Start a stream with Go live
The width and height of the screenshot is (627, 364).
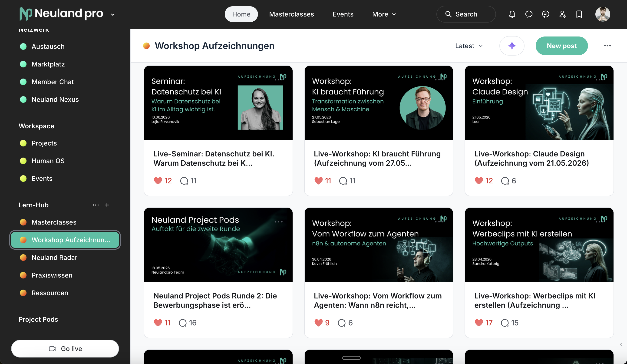click(65, 349)
